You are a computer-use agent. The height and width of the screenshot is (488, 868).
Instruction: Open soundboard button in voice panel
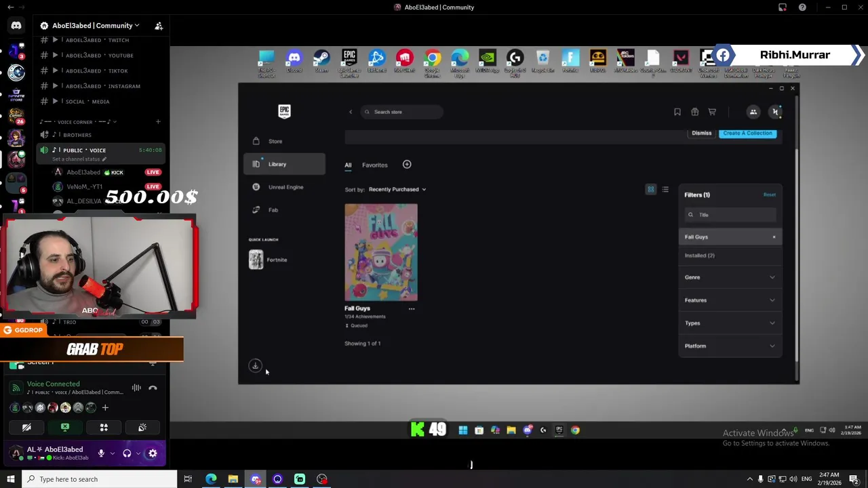pyautogui.click(x=142, y=428)
